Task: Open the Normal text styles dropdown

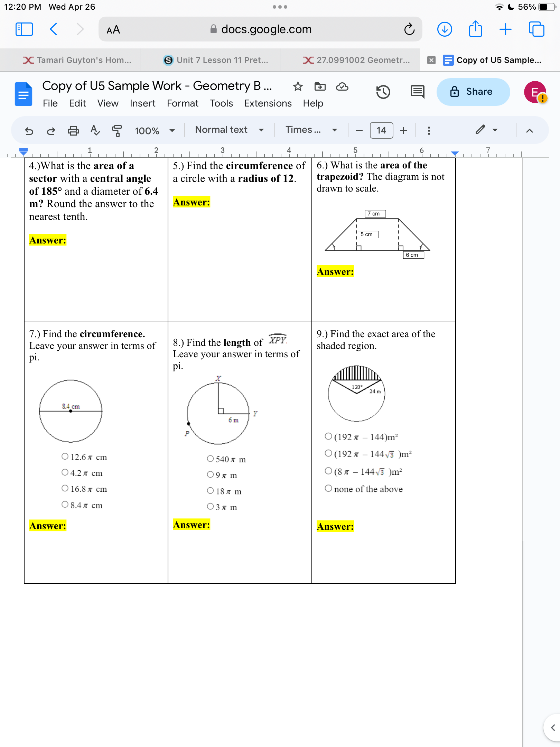Action: 229,130
